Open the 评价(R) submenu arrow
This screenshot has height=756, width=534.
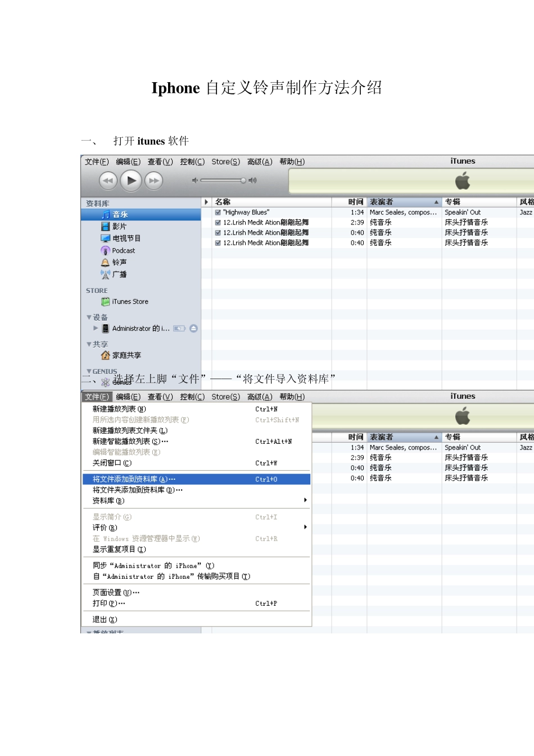(305, 527)
